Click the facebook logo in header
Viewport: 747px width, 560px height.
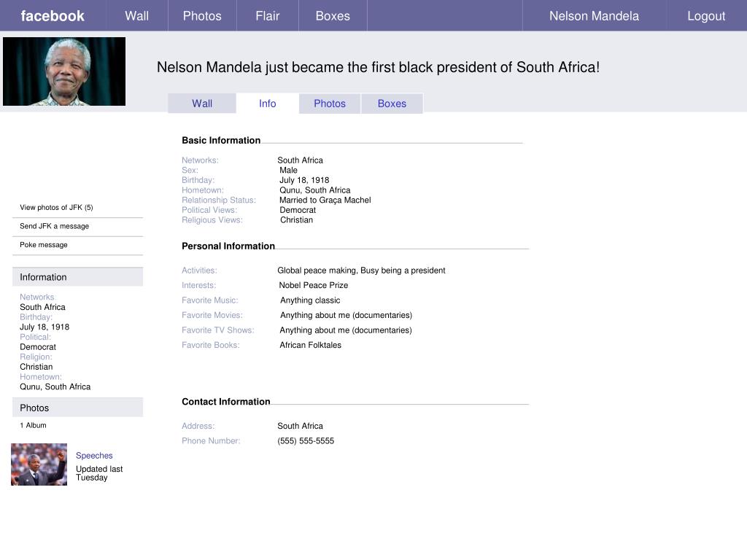click(x=53, y=16)
